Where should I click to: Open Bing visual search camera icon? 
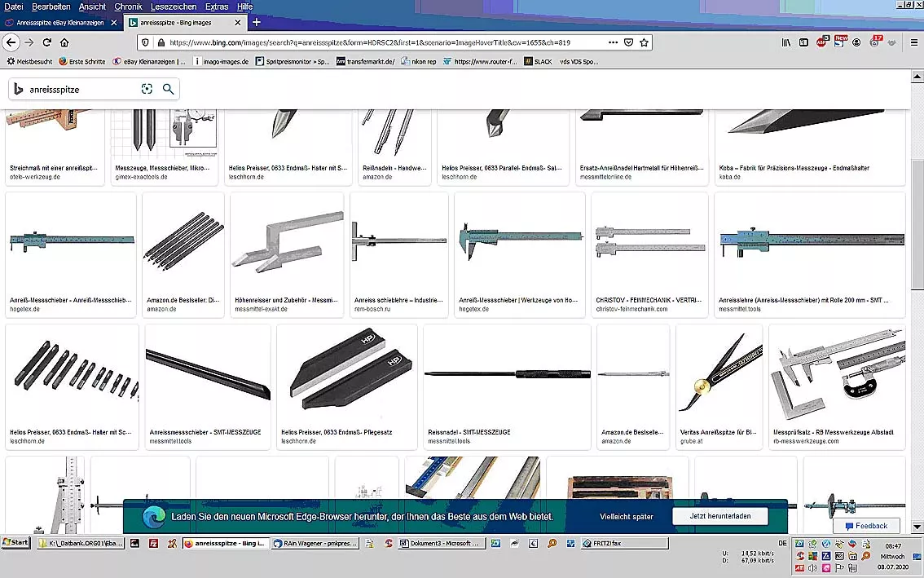pos(147,89)
